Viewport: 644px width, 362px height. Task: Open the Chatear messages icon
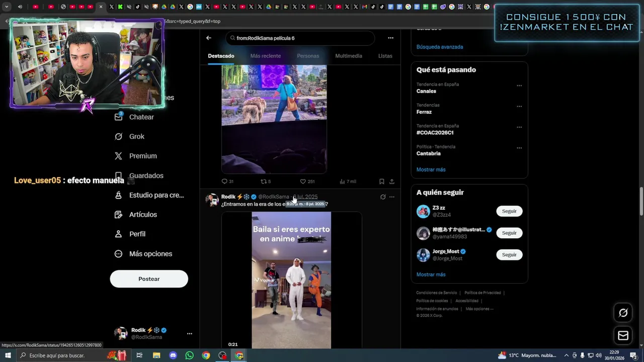(x=119, y=117)
